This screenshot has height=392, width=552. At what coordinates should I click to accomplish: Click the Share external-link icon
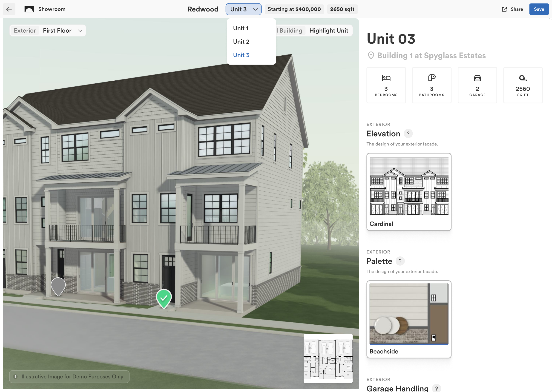[504, 9]
